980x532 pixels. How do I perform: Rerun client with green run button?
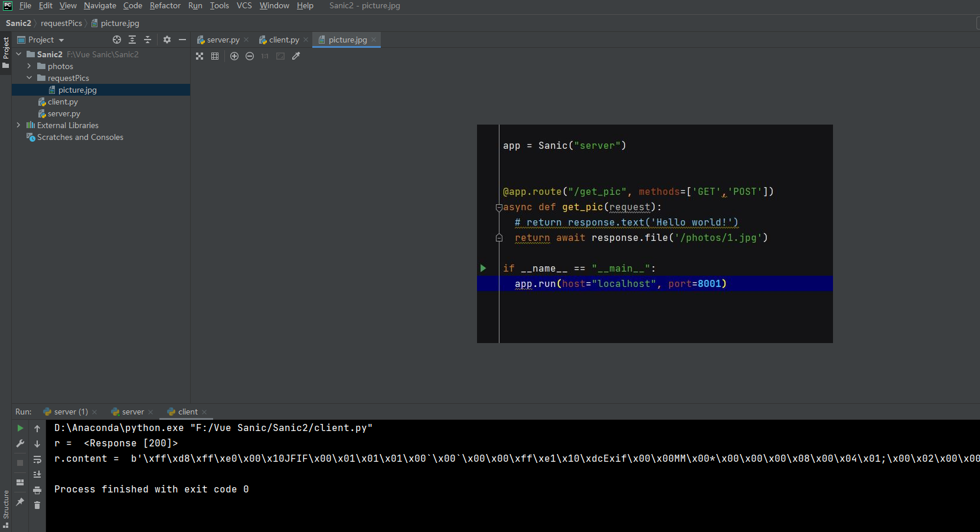click(x=20, y=428)
